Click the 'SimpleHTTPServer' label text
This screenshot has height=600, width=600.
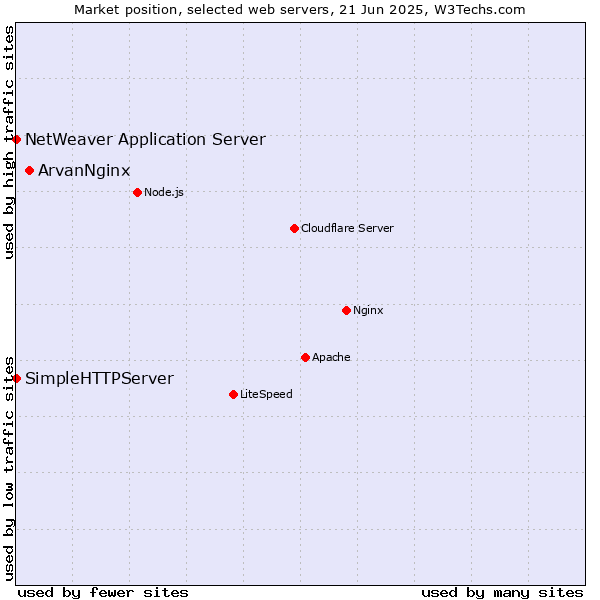(99, 379)
